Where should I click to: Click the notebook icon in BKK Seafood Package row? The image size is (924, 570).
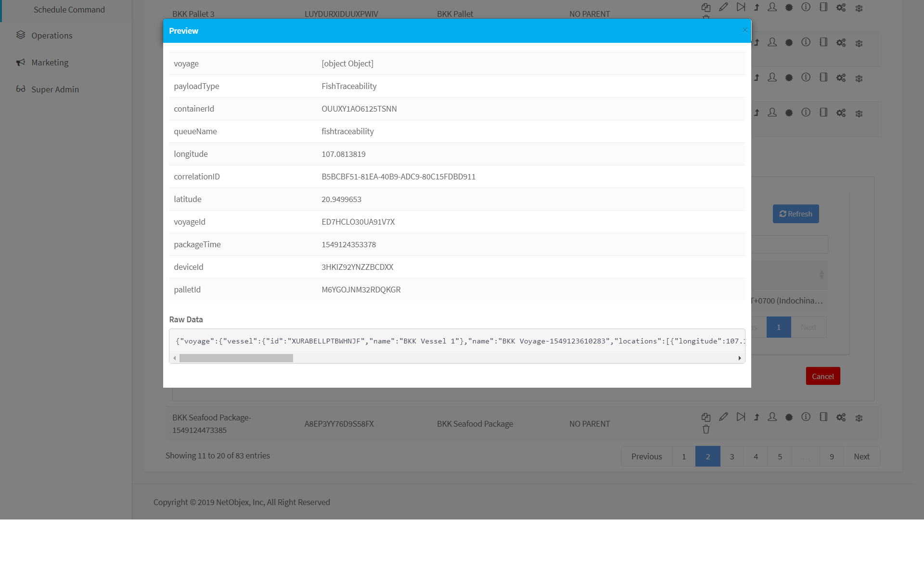pyautogui.click(x=823, y=417)
